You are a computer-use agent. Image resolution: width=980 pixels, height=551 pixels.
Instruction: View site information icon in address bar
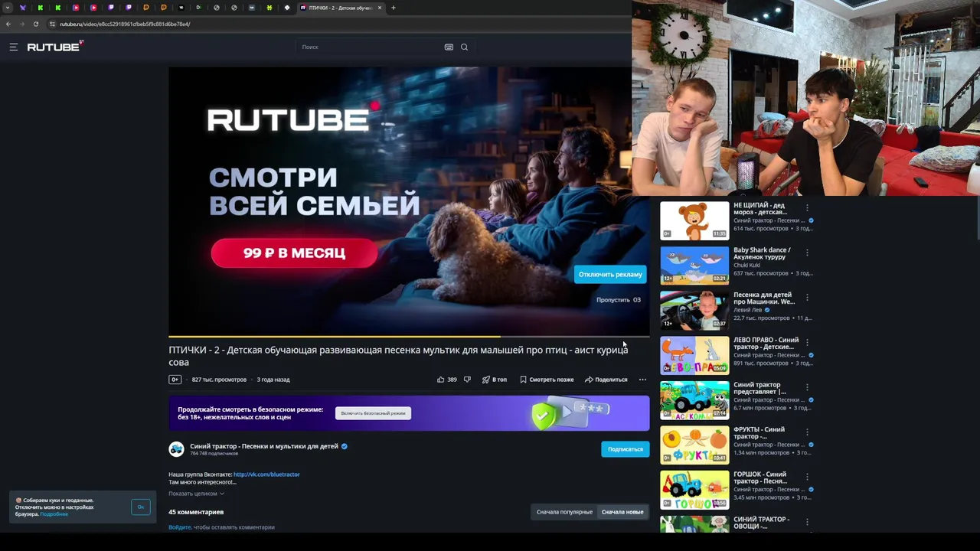[x=52, y=24]
